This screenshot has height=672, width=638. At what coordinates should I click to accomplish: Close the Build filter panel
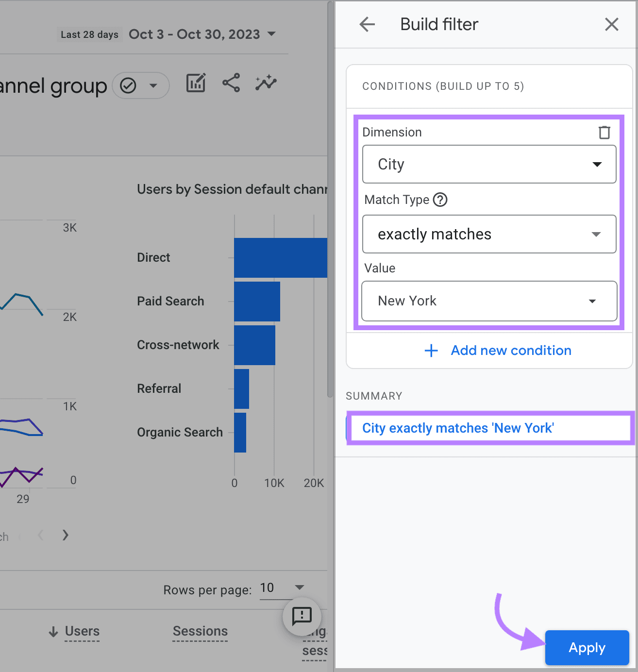(x=611, y=24)
